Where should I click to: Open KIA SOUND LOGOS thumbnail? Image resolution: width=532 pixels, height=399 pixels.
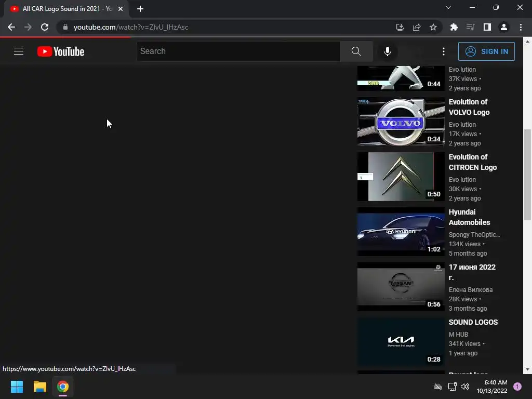pos(401,342)
